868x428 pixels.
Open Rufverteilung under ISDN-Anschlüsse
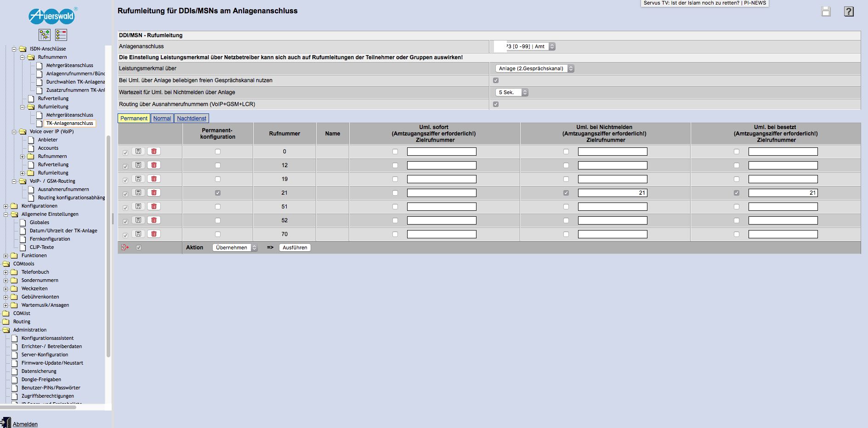point(53,98)
